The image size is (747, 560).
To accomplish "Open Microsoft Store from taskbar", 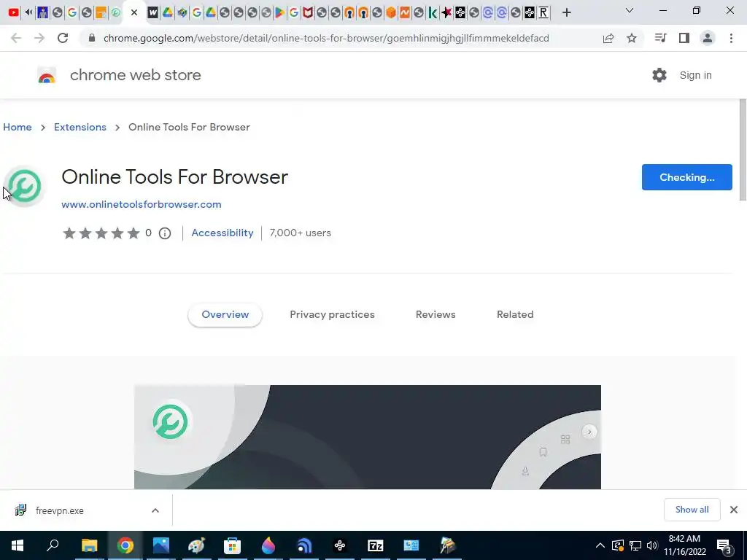I will point(232,545).
